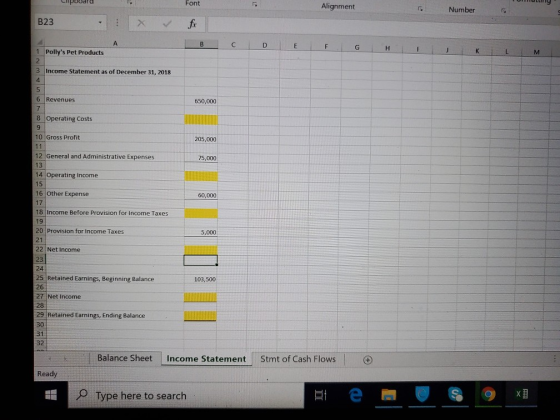Image resolution: width=560 pixels, height=420 pixels.
Task: Open the Name Box dropdown arrow
Action: pyautogui.click(x=100, y=22)
